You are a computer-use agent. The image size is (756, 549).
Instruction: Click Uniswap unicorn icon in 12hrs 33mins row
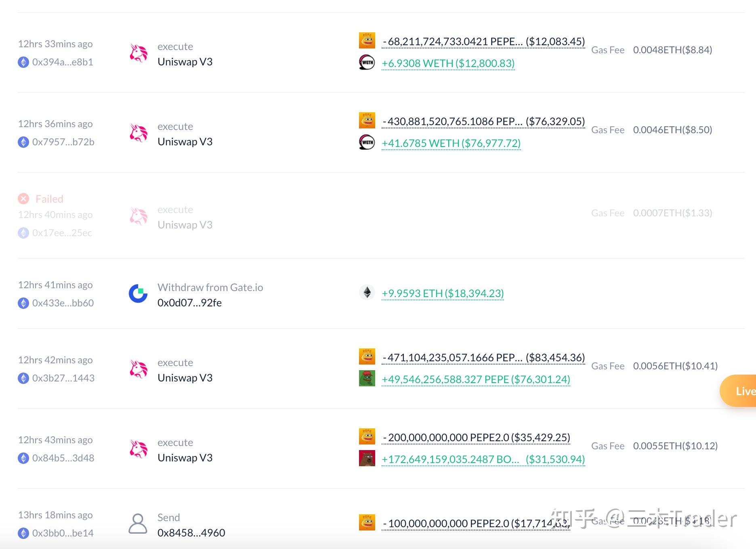(139, 53)
